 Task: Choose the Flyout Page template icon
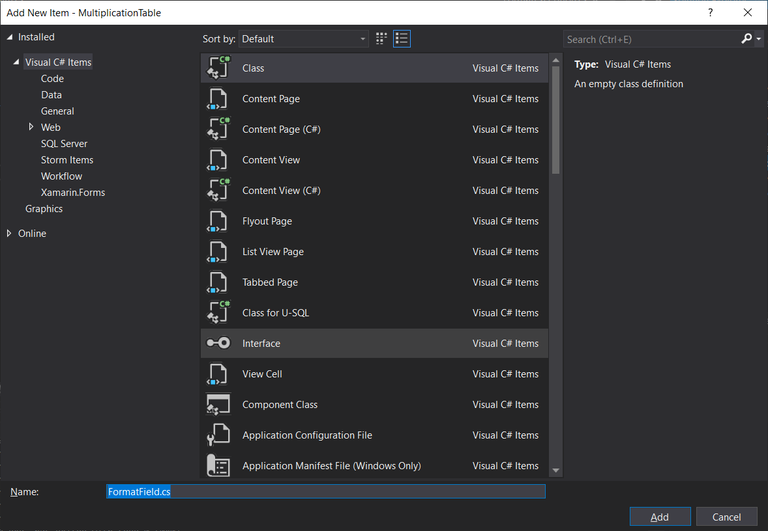[218, 221]
